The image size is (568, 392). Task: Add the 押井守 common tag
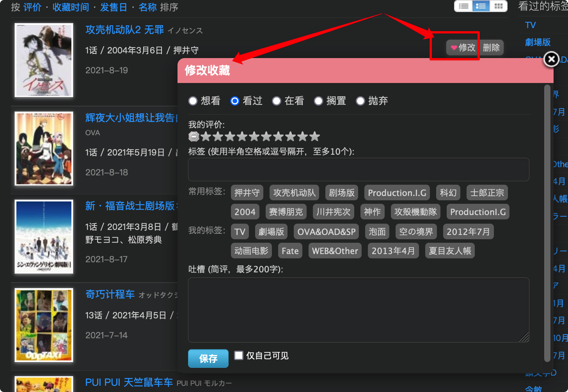[247, 193]
